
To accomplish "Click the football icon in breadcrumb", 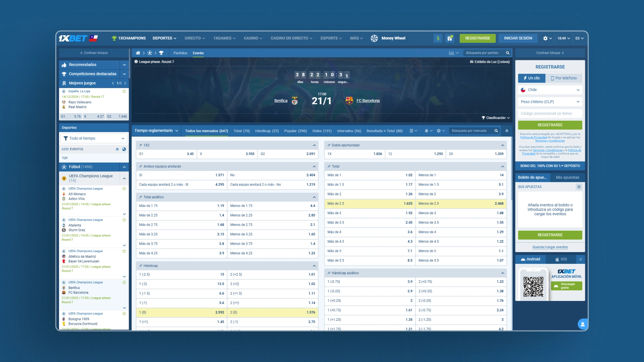I will [x=150, y=53].
